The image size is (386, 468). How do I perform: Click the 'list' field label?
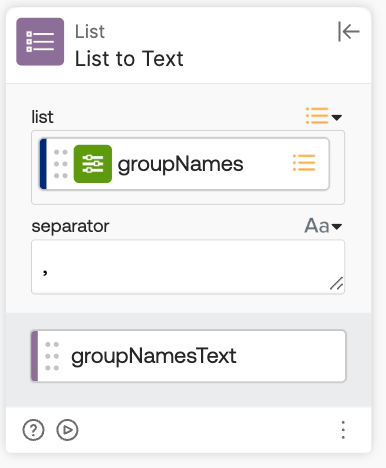point(42,117)
